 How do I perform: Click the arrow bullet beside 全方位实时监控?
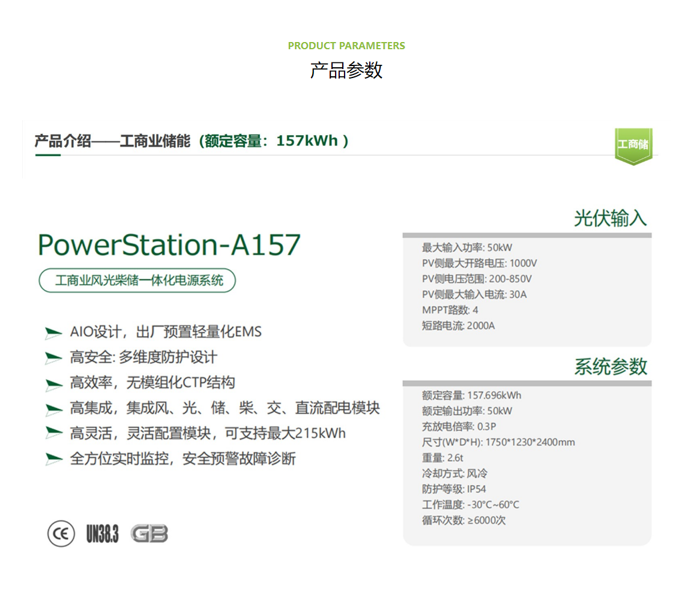(x=53, y=458)
